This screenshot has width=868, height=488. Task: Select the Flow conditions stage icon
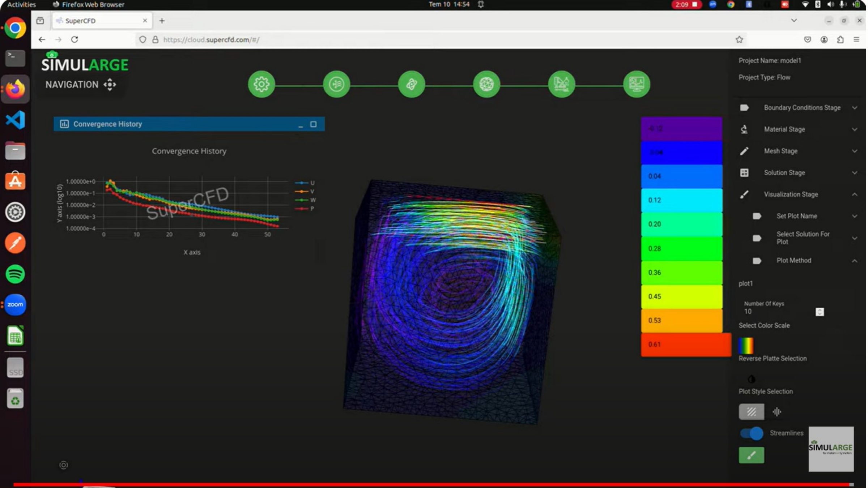point(336,84)
